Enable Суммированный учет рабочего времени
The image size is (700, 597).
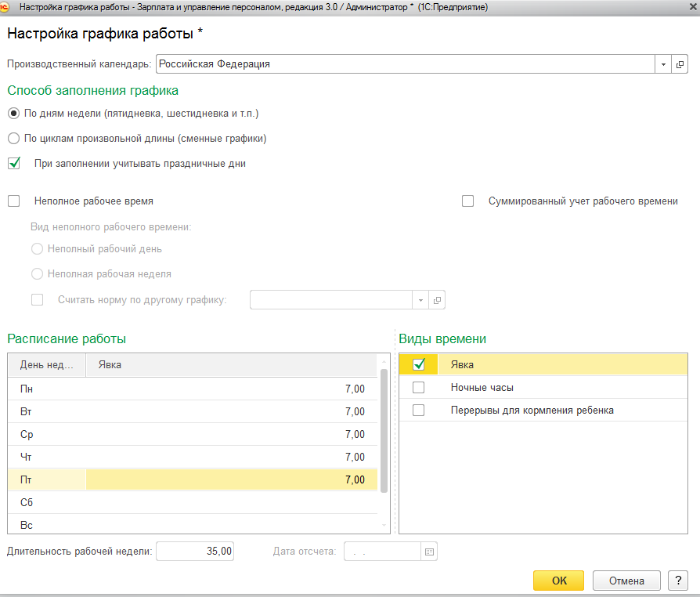468,201
